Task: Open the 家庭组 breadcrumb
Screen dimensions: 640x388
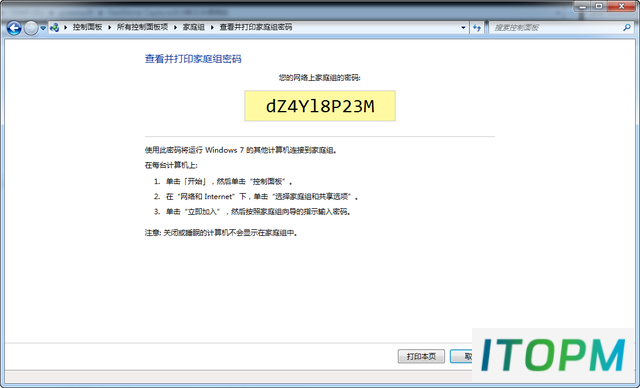Action: point(193,27)
